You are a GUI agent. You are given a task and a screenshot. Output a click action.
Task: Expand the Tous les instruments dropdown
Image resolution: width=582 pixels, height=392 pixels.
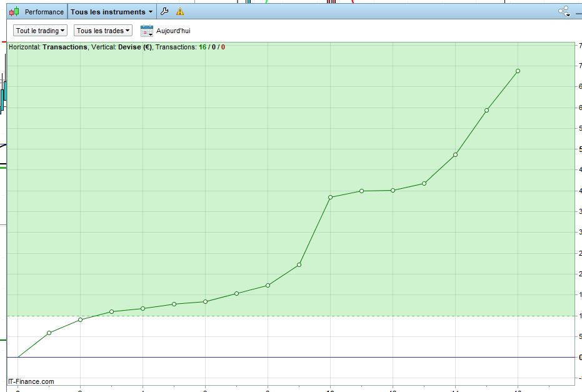point(111,11)
